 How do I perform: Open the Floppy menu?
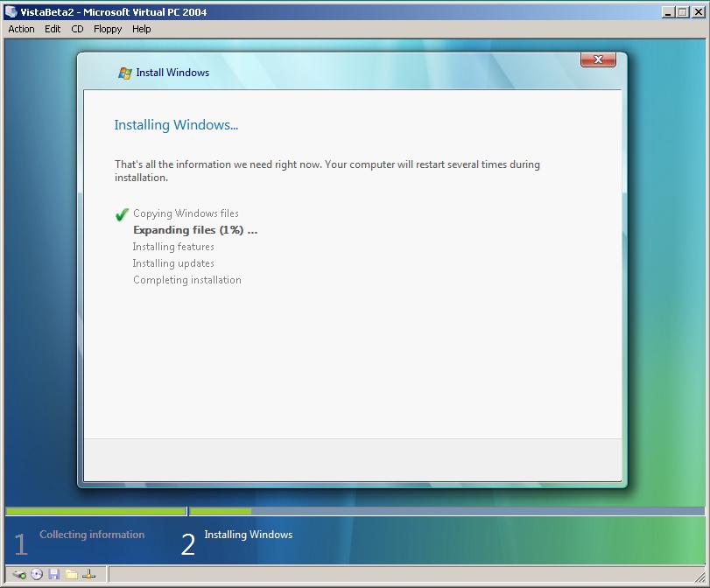point(107,29)
